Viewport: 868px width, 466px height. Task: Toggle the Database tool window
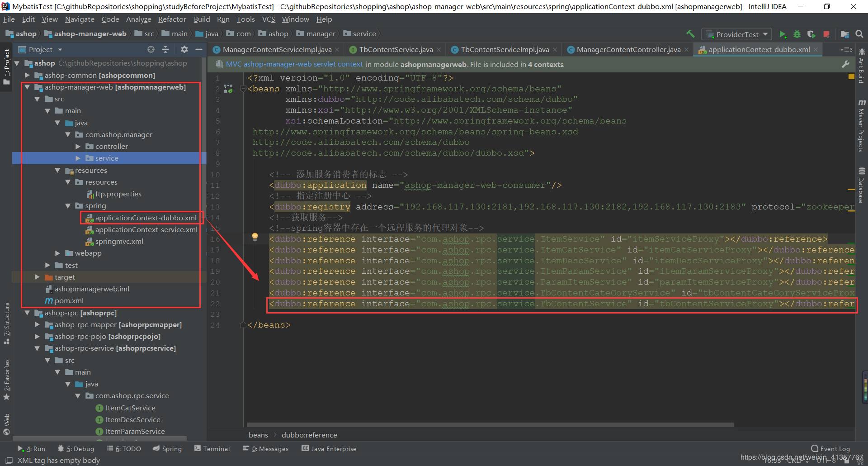862,185
